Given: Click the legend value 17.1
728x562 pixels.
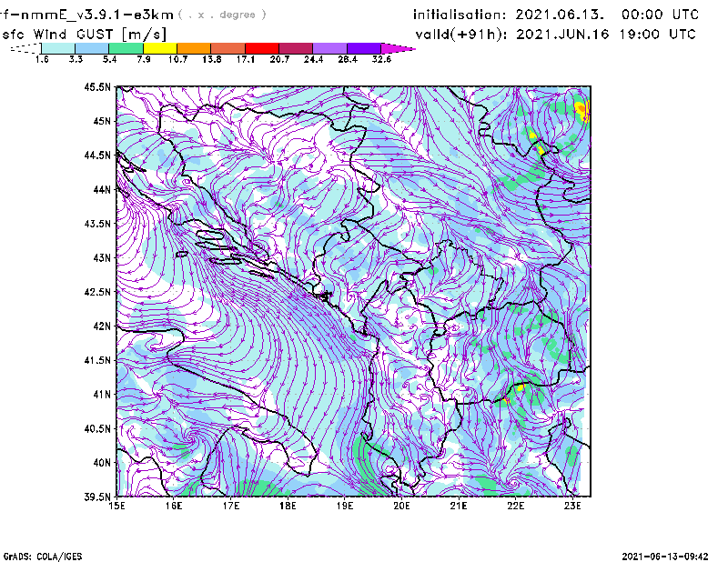Looking at the screenshot, I should (246, 59).
